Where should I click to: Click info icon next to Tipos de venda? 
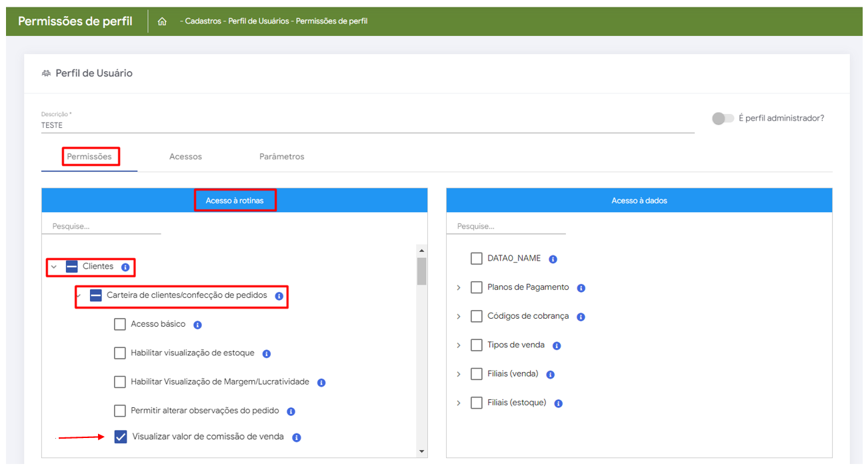557,345
